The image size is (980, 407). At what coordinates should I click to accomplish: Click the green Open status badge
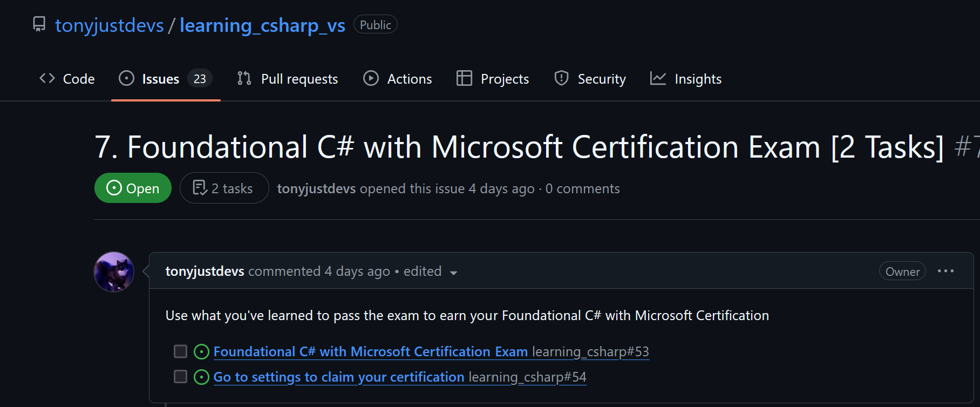point(133,188)
